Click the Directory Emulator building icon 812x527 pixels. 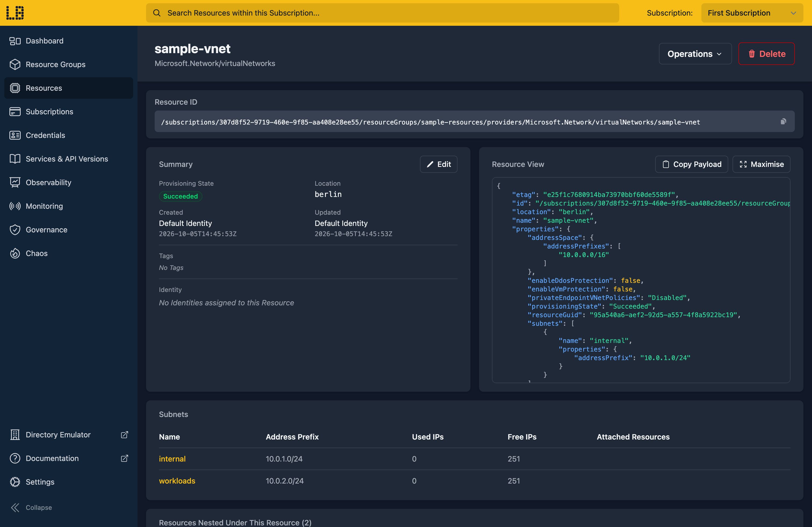15,435
